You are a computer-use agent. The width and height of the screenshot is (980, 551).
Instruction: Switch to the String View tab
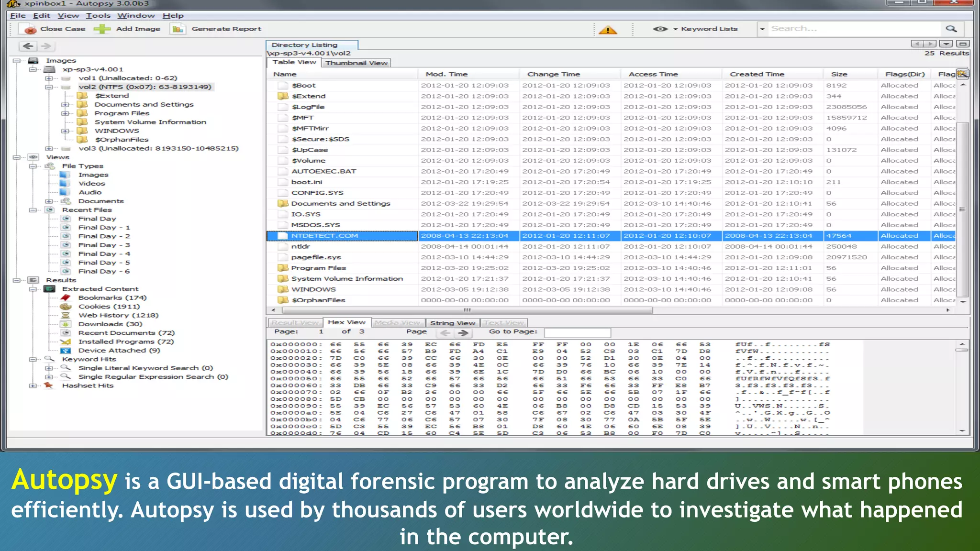coord(453,323)
